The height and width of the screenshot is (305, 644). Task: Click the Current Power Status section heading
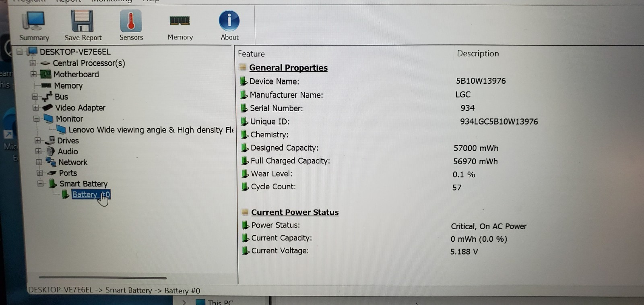295,212
